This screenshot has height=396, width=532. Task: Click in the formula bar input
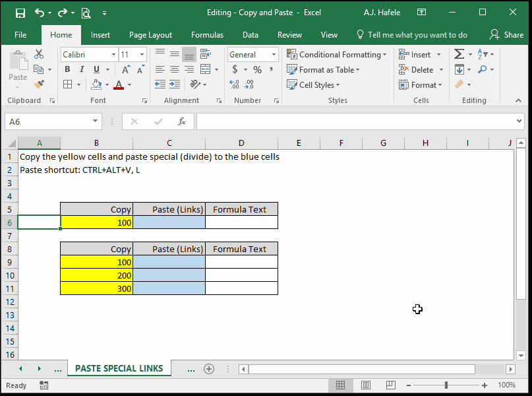[x=356, y=121]
